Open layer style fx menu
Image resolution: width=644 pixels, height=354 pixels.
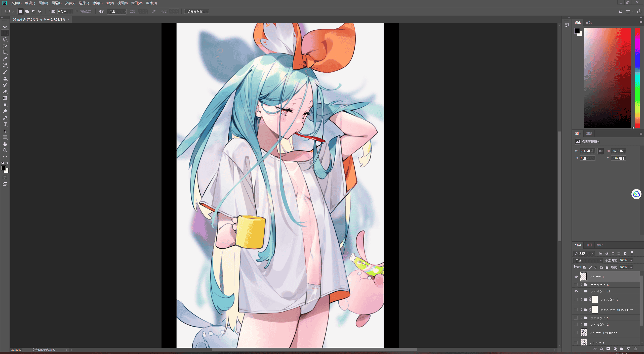coord(601,349)
